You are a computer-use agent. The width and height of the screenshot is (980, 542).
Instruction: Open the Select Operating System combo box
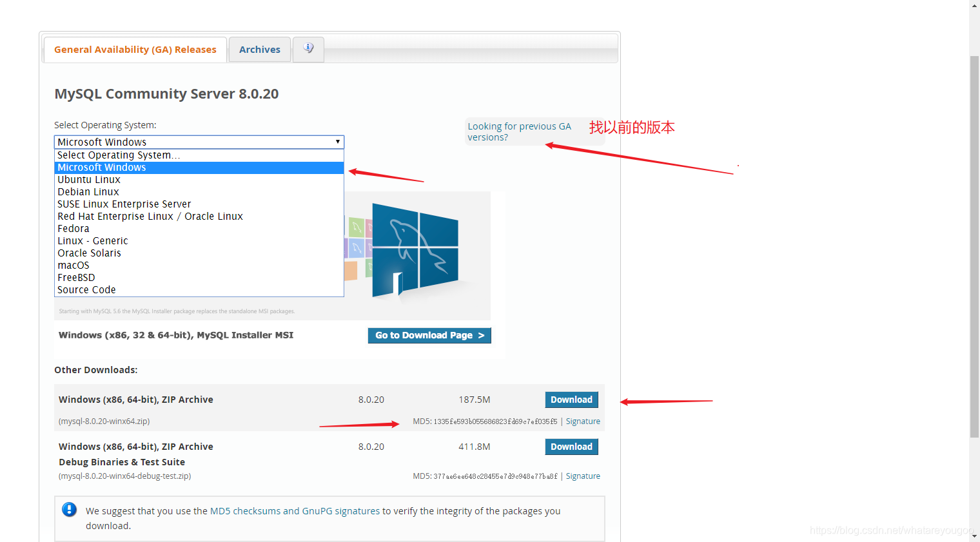(199, 142)
